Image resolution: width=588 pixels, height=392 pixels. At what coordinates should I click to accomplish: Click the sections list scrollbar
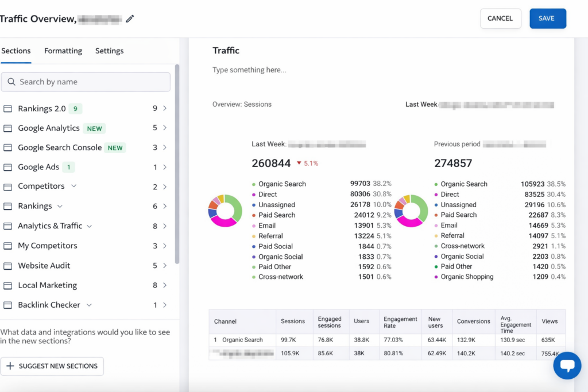click(177, 164)
